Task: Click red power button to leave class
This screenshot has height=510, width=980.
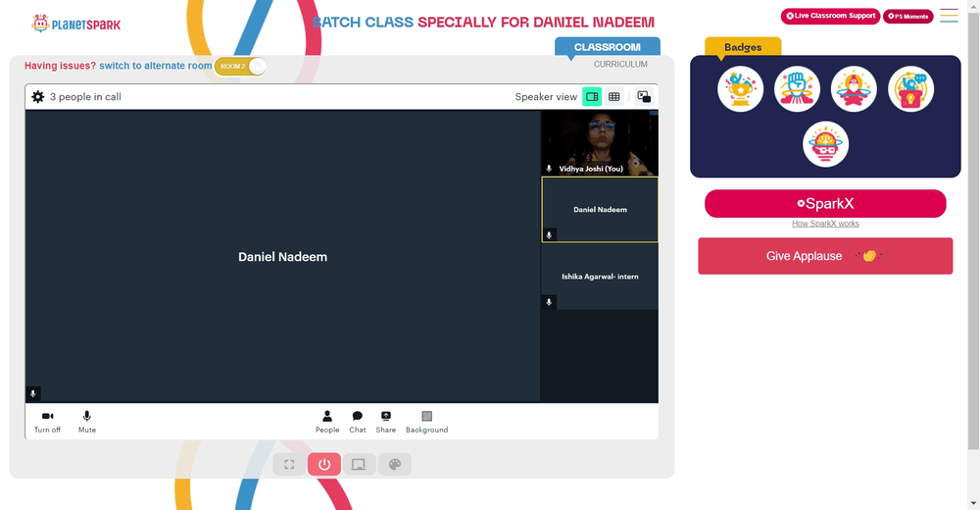Action: tap(323, 464)
